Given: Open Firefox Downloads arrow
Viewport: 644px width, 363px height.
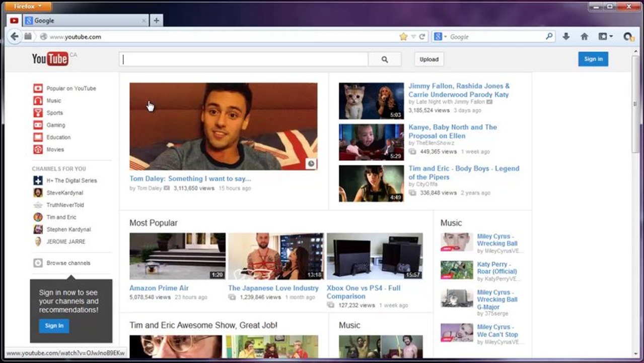Looking at the screenshot, I should click(566, 36).
